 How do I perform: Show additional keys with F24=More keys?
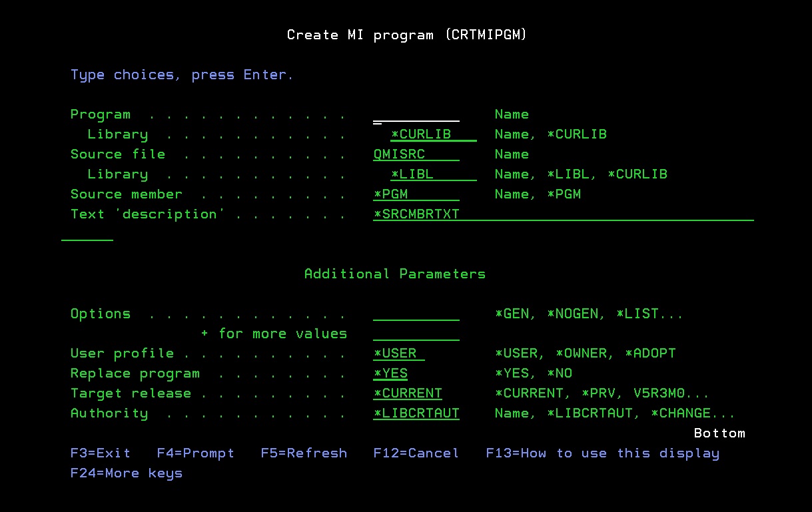coord(127,473)
